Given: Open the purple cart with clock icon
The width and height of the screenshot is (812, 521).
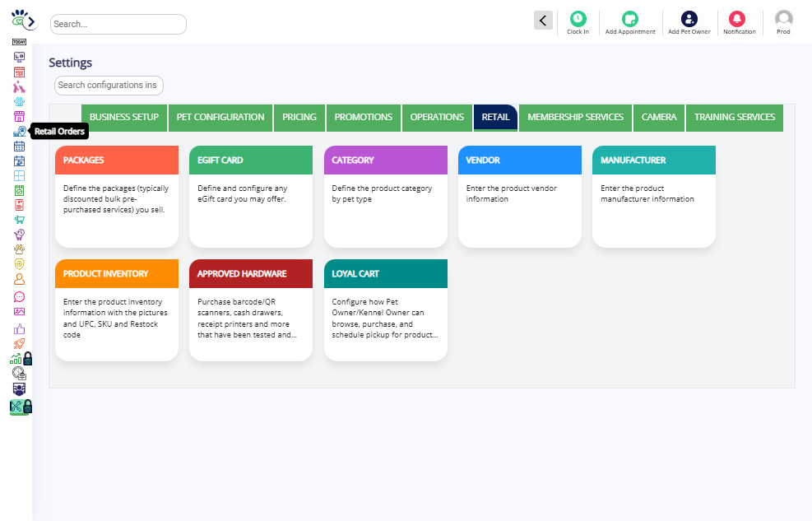Looking at the screenshot, I should (x=19, y=235).
